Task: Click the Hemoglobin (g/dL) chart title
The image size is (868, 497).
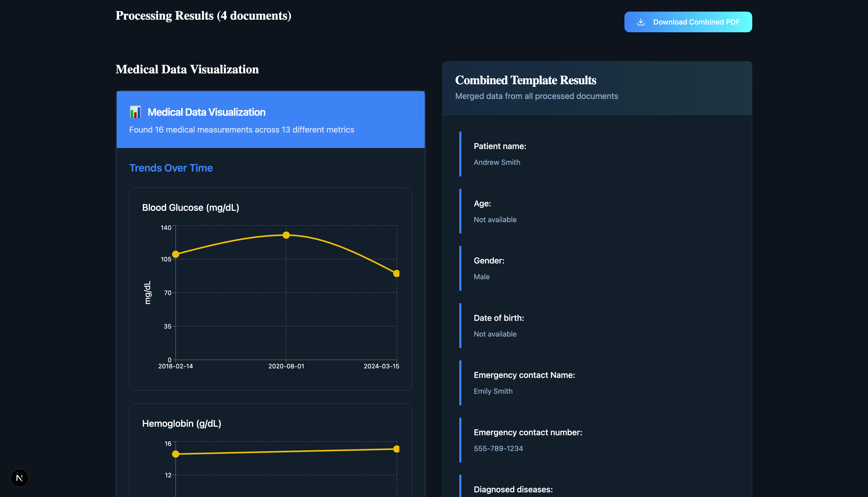Action: click(182, 423)
